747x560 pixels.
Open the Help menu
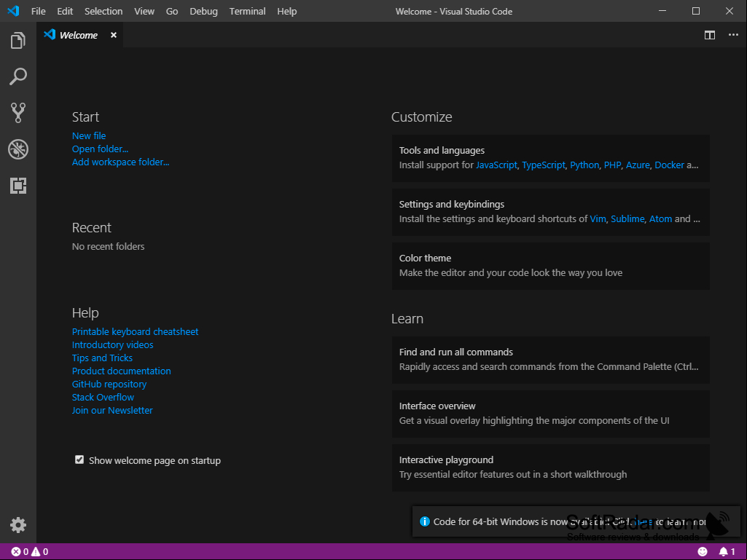click(287, 11)
